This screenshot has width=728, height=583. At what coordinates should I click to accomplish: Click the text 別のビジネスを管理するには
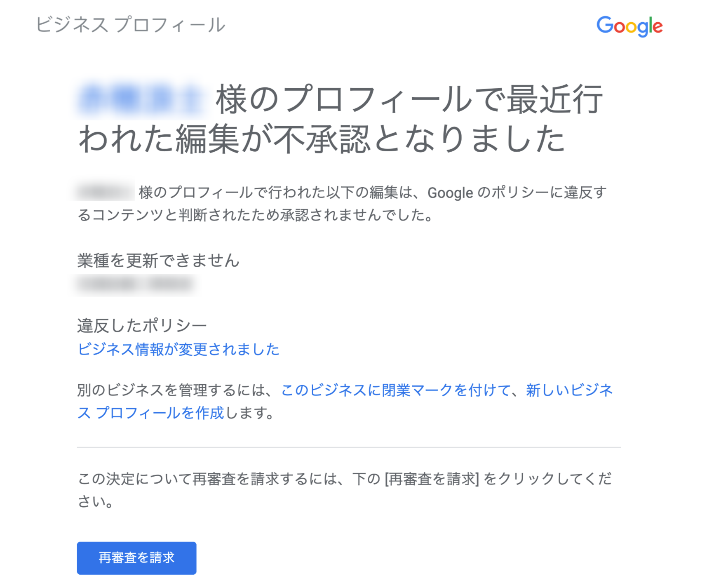coord(171,390)
